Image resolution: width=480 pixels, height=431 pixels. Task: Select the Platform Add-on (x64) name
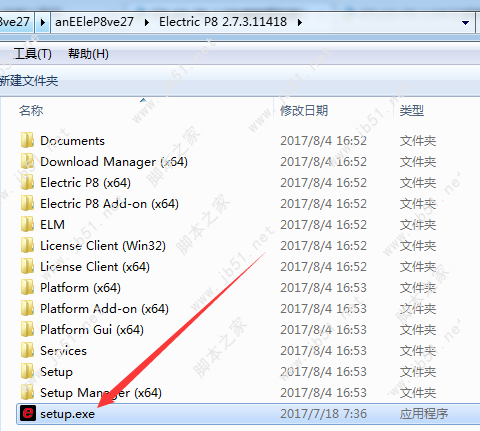104,309
